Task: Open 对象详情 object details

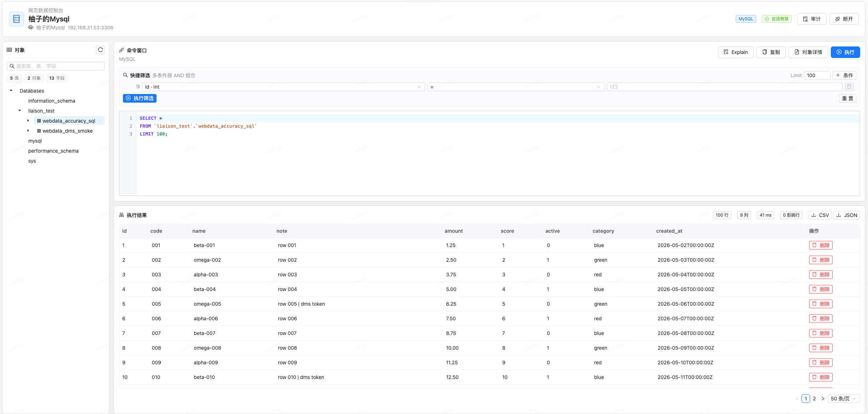Action: 808,52
